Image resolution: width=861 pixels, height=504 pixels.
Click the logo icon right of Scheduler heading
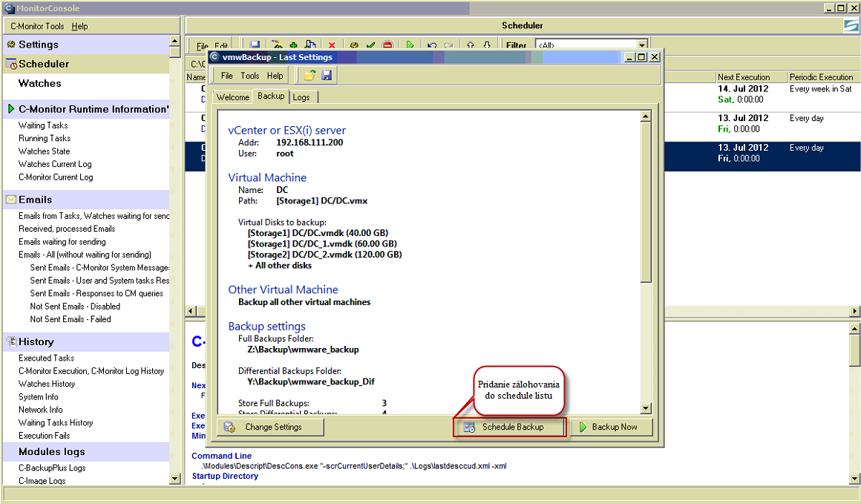851,25
